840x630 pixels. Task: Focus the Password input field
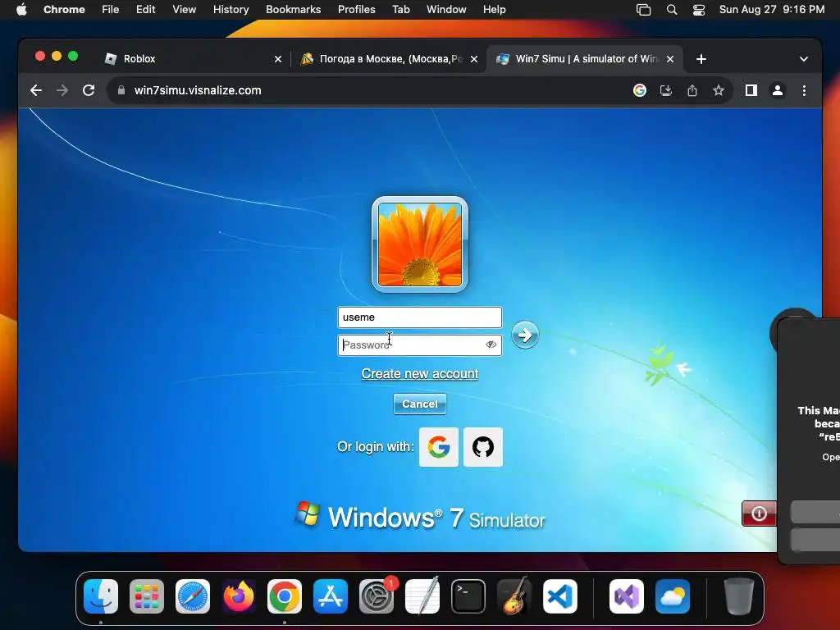click(x=419, y=345)
